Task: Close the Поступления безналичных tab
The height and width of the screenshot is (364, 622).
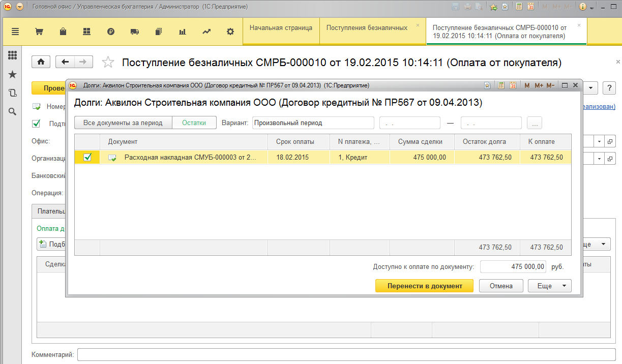Action: click(418, 25)
